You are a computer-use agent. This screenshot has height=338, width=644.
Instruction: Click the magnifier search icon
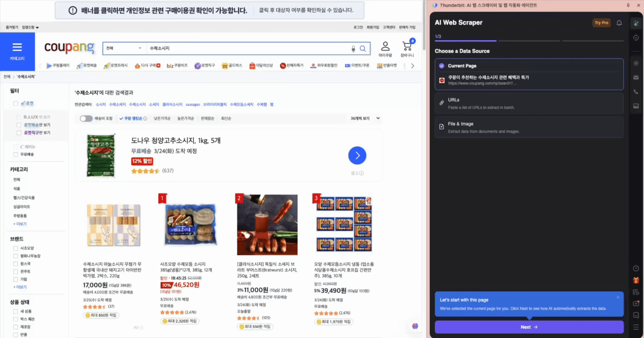click(363, 49)
